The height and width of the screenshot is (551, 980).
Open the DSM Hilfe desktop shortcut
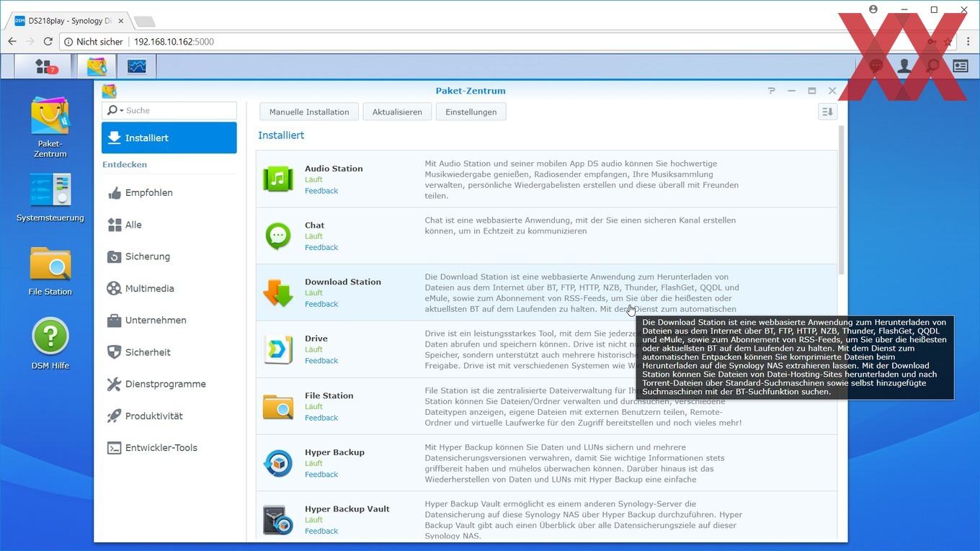tap(50, 344)
